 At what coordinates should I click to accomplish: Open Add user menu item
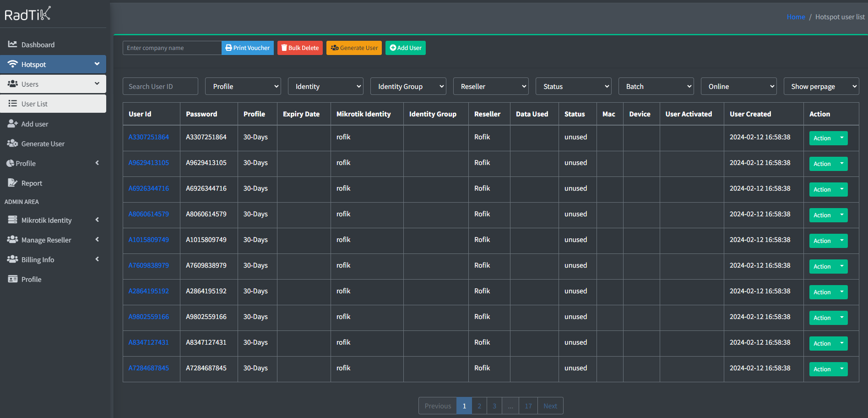53,124
